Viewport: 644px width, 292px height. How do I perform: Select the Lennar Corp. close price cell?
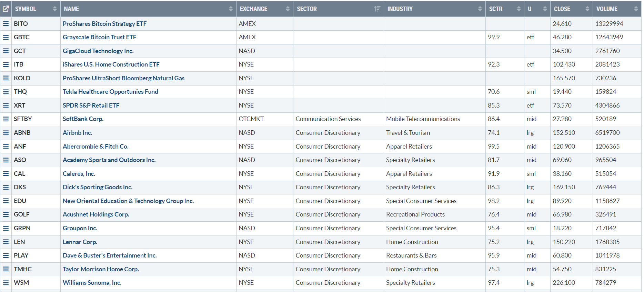(x=564, y=242)
